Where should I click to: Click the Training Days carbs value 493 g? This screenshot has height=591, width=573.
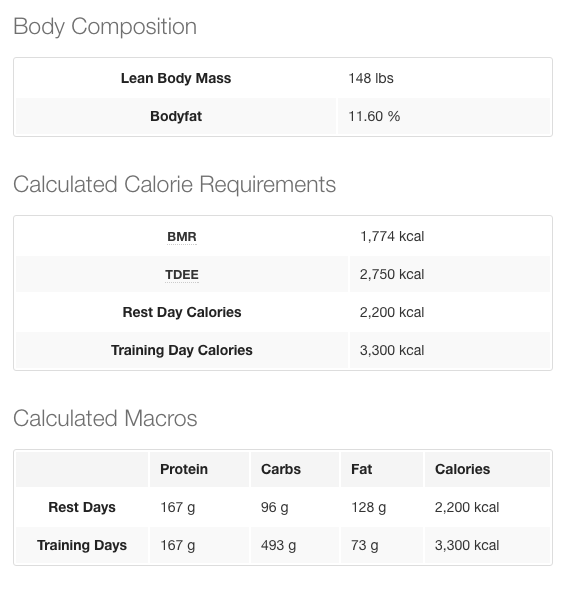(x=278, y=545)
